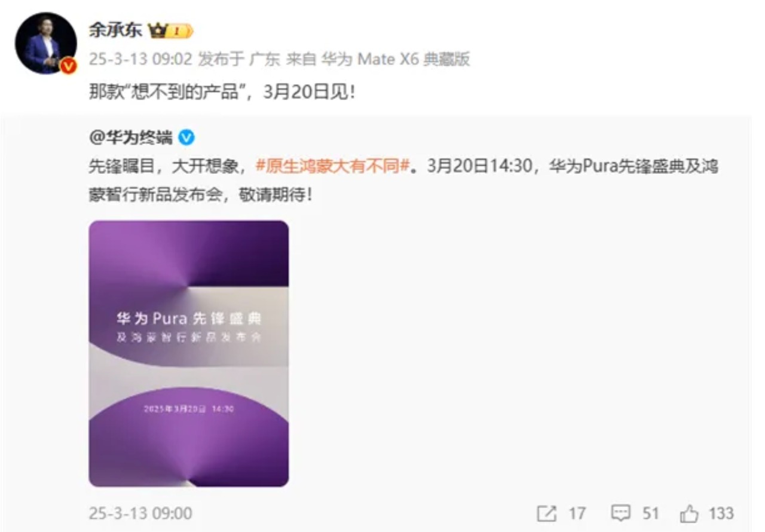This screenshot has width=765, height=532.
Task: Like the post with the thumbs-up icon
Action: (x=689, y=513)
